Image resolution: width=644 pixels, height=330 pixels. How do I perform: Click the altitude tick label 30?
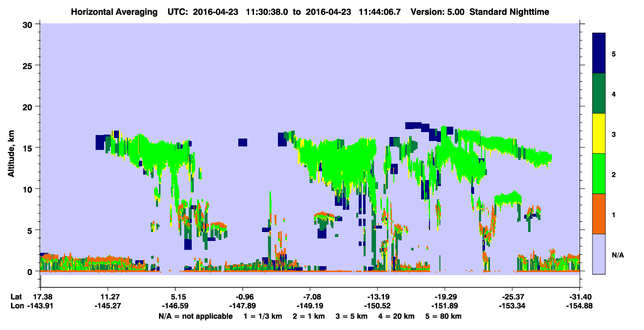pos(29,24)
